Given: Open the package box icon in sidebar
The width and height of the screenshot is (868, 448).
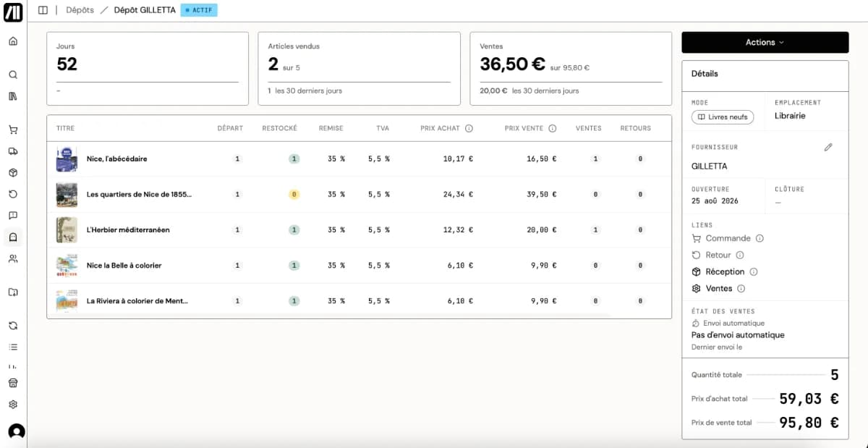Looking at the screenshot, I should pyautogui.click(x=13, y=173).
